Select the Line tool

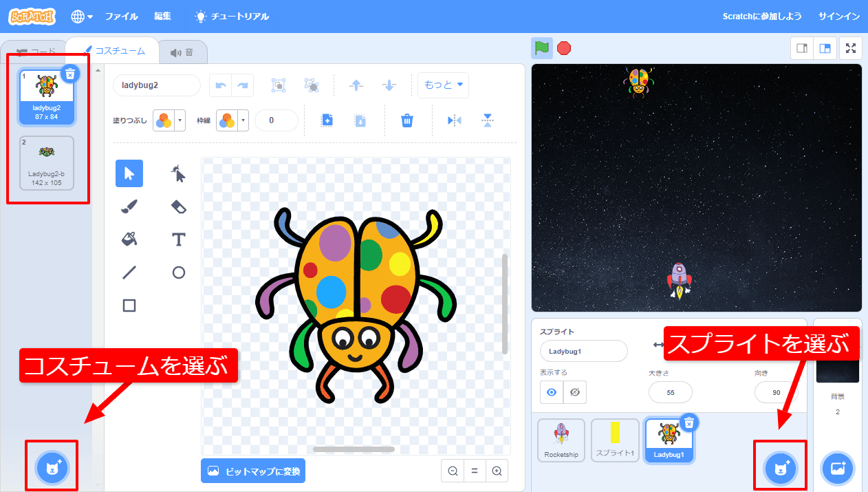pyautogui.click(x=129, y=272)
